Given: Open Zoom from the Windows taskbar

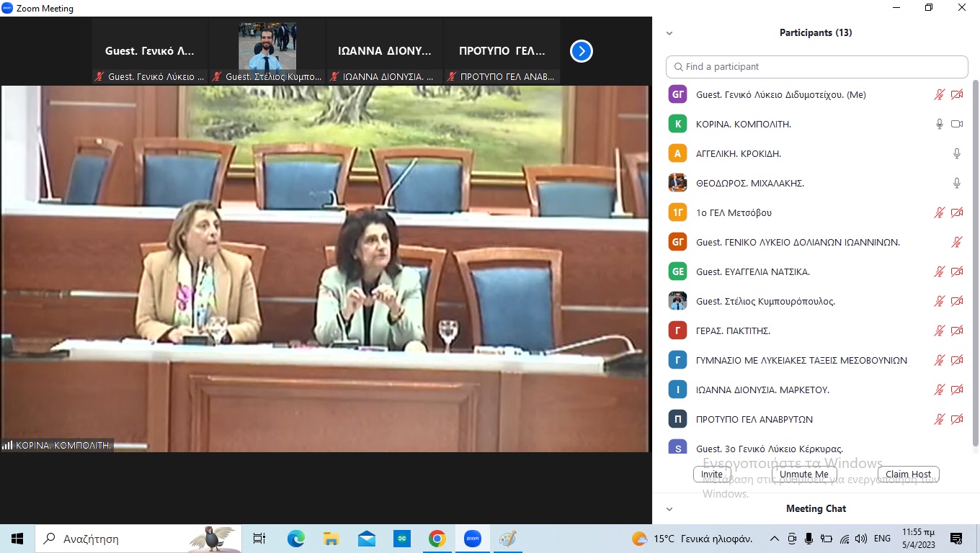Looking at the screenshot, I should coord(472,539).
